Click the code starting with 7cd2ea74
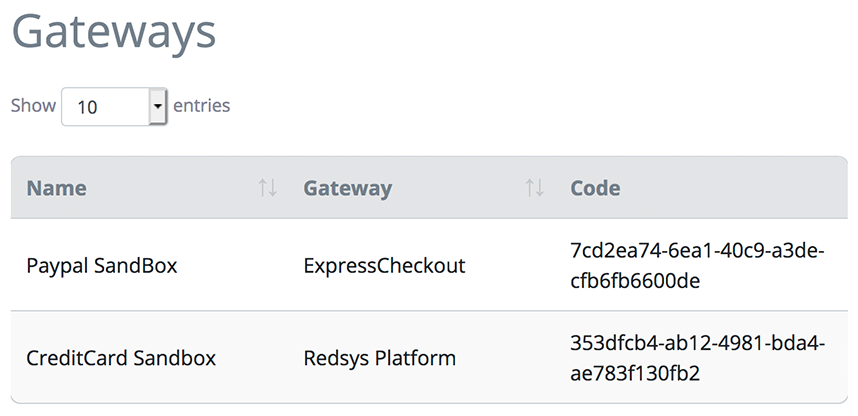This screenshot has height=416, width=858. 697,266
